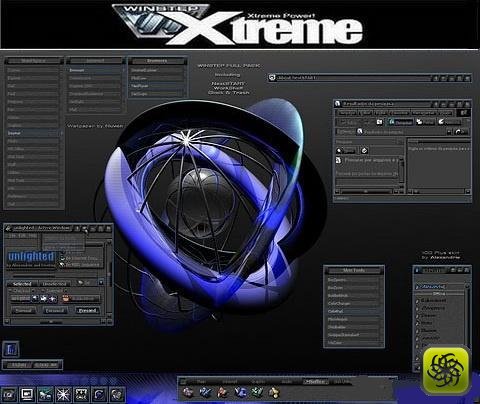Click the search magnifier button in the left search pane
This screenshot has width=480, height=404.
click(345, 151)
